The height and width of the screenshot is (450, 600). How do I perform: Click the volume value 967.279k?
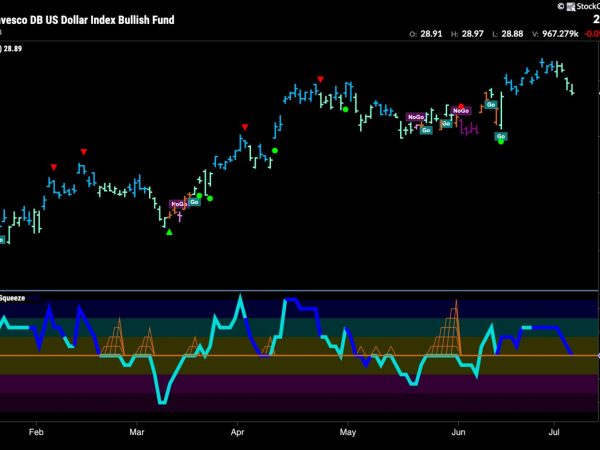tap(560, 34)
